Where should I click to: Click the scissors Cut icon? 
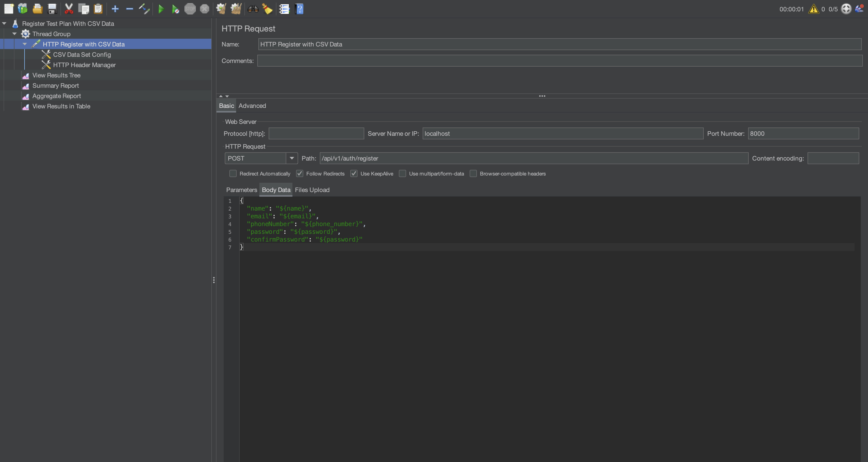69,9
